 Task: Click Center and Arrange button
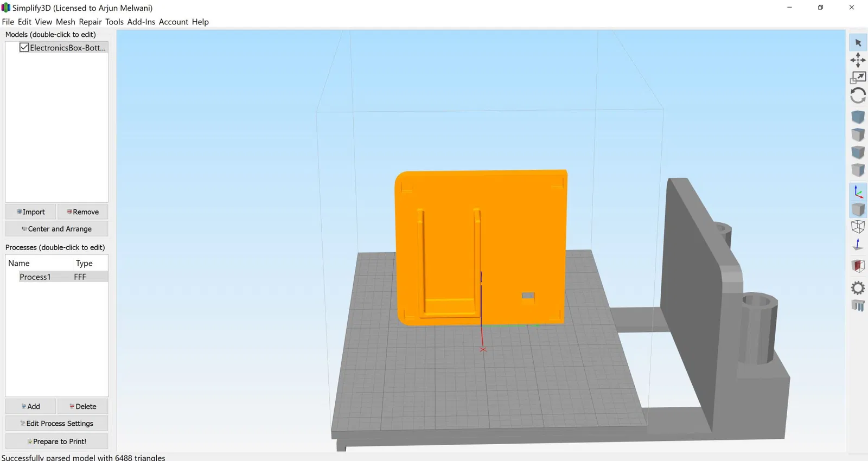[x=56, y=229]
